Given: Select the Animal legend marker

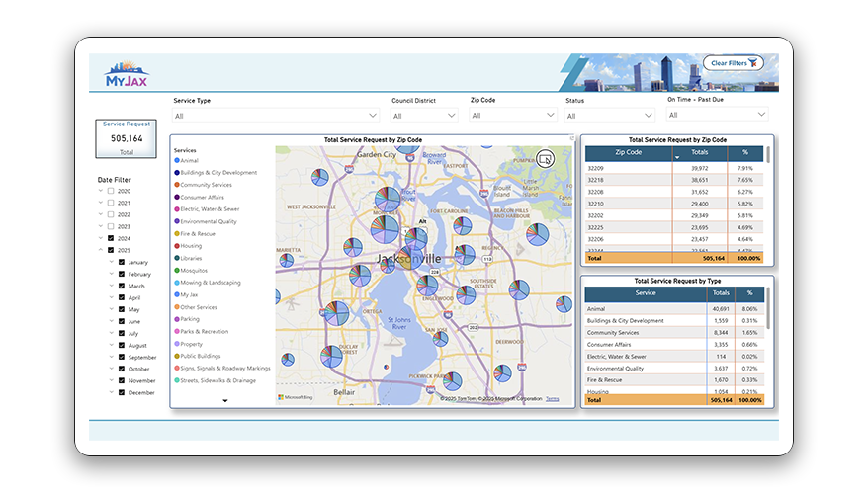Looking at the screenshot, I should point(177,160).
